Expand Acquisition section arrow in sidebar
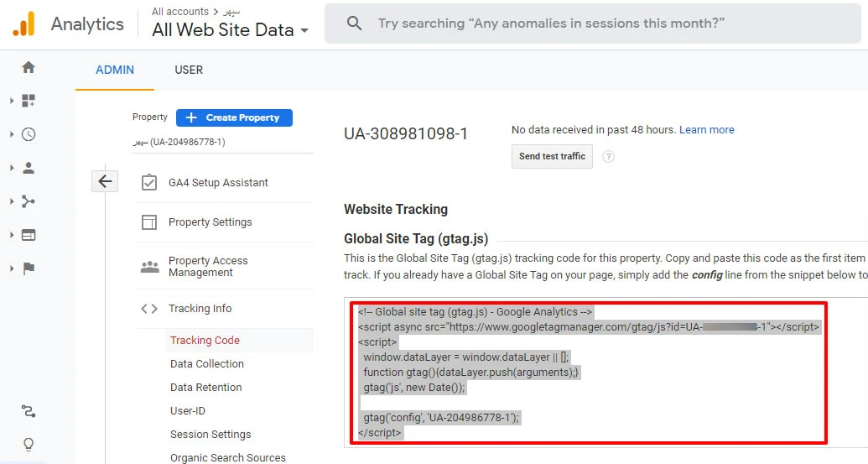The height and width of the screenshot is (464, 868). tap(12, 201)
